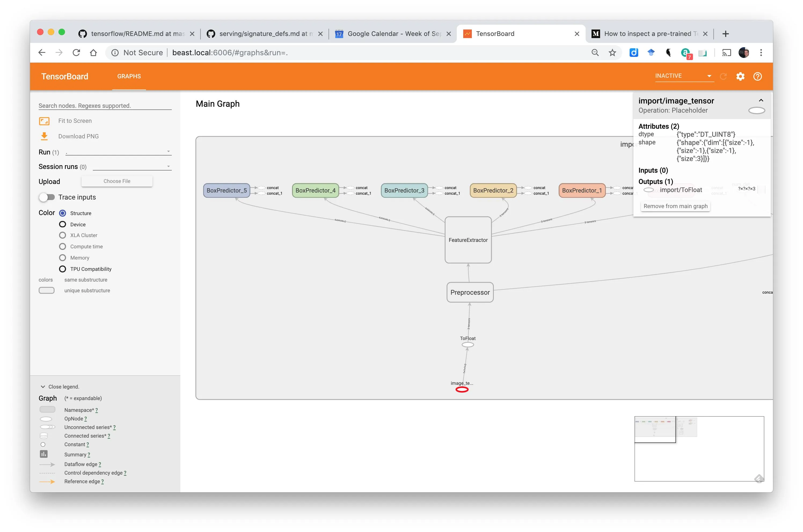This screenshot has width=803, height=532.
Task: Click the Fit to Screen icon
Action: point(44,121)
